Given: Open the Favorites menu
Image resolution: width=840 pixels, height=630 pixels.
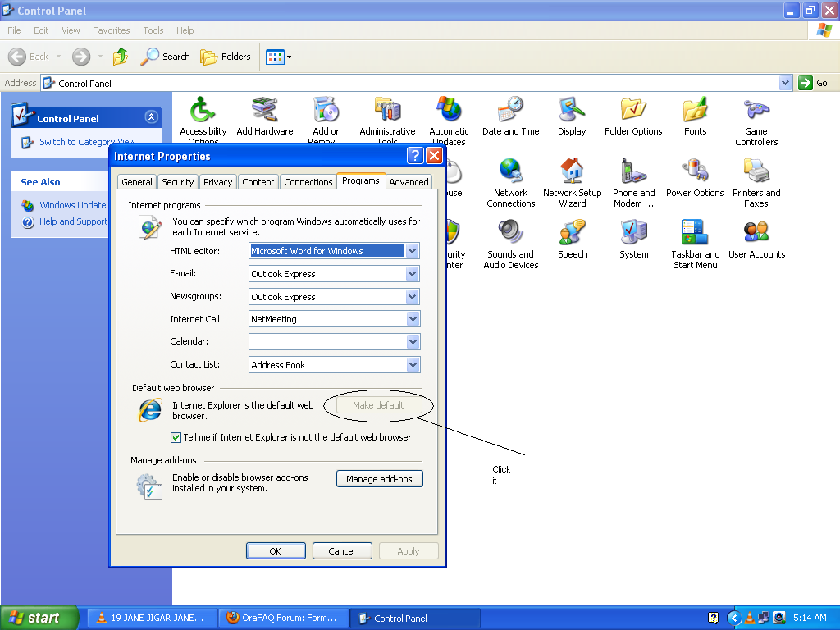Looking at the screenshot, I should point(112,30).
